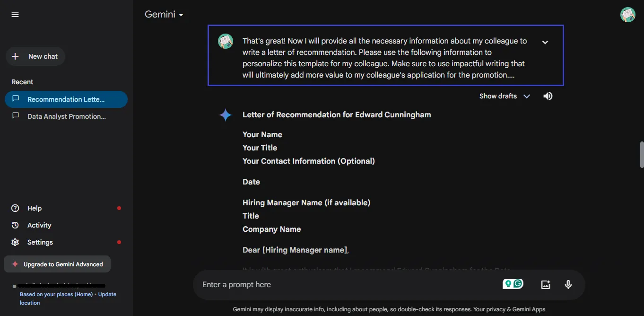The width and height of the screenshot is (644, 316).
Task: Expand the Show drafts dropdown
Action: [x=505, y=96]
